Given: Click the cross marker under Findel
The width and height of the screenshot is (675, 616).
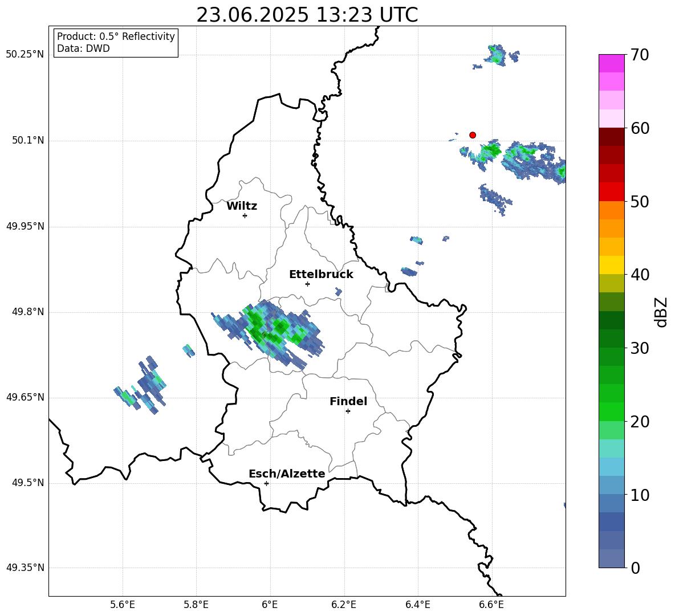Looking at the screenshot, I should pyautogui.click(x=348, y=411).
